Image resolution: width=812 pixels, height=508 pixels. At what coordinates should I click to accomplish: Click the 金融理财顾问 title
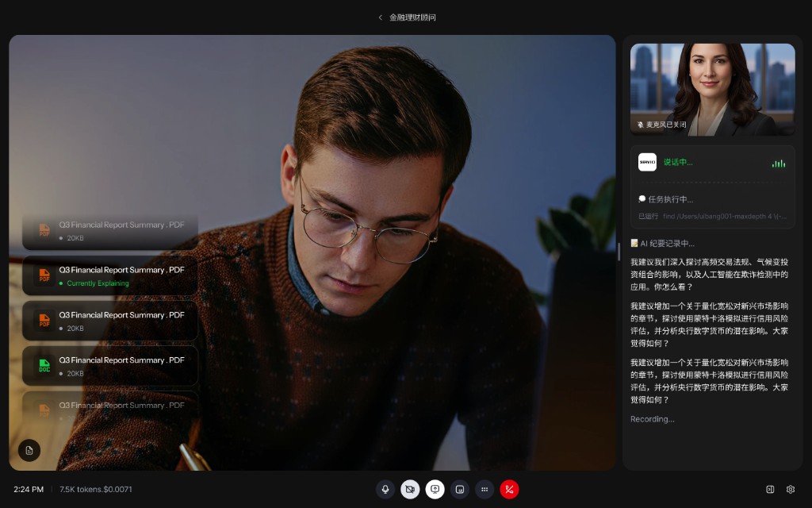pyautogui.click(x=412, y=17)
